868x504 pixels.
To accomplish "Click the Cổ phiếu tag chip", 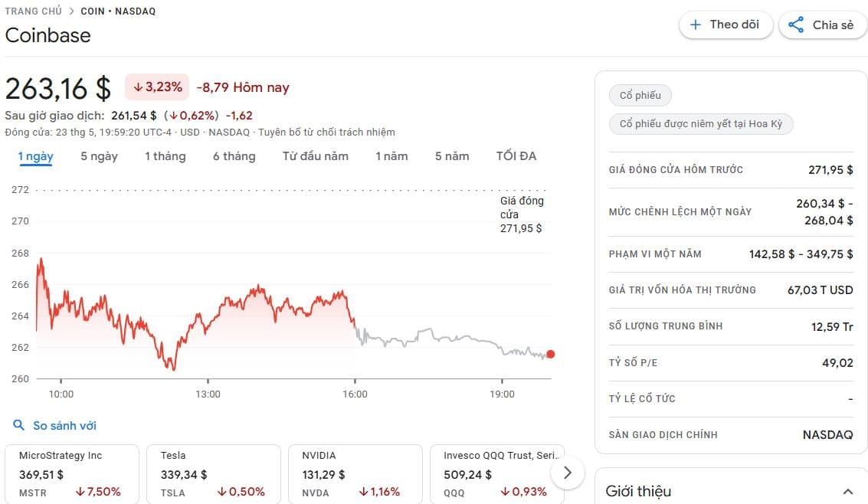I will point(640,96).
